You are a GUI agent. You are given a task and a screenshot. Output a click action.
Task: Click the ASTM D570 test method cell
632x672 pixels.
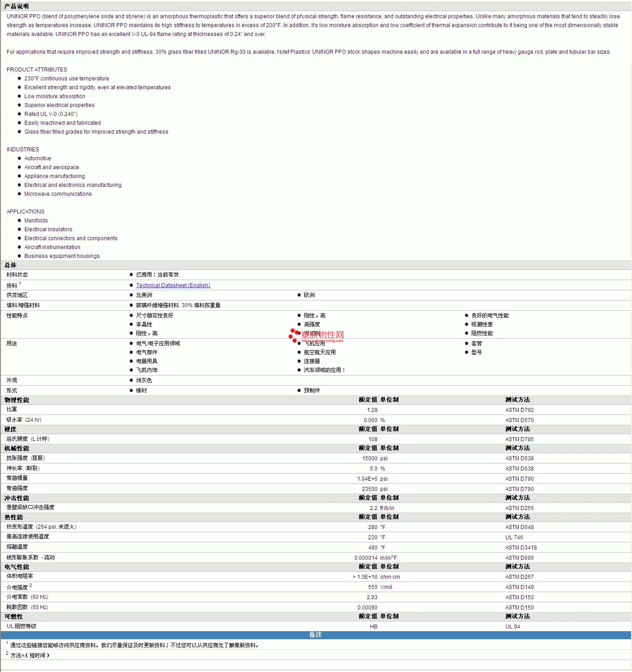pyautogui.click(x=520, y=420)
